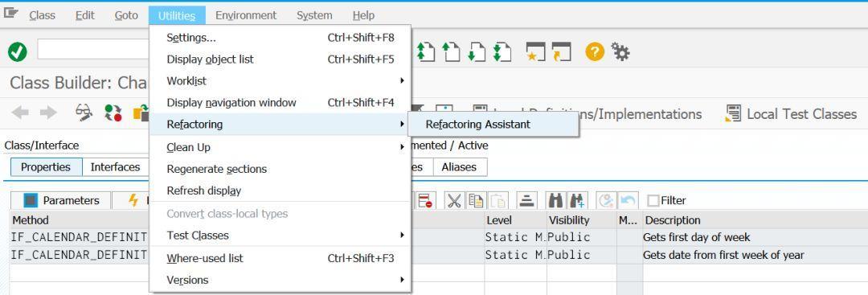Click the Display/Change glasses-and-pencil icon
Image resolution: width=868 pixels, height=295 pixels.
[84, 113]
